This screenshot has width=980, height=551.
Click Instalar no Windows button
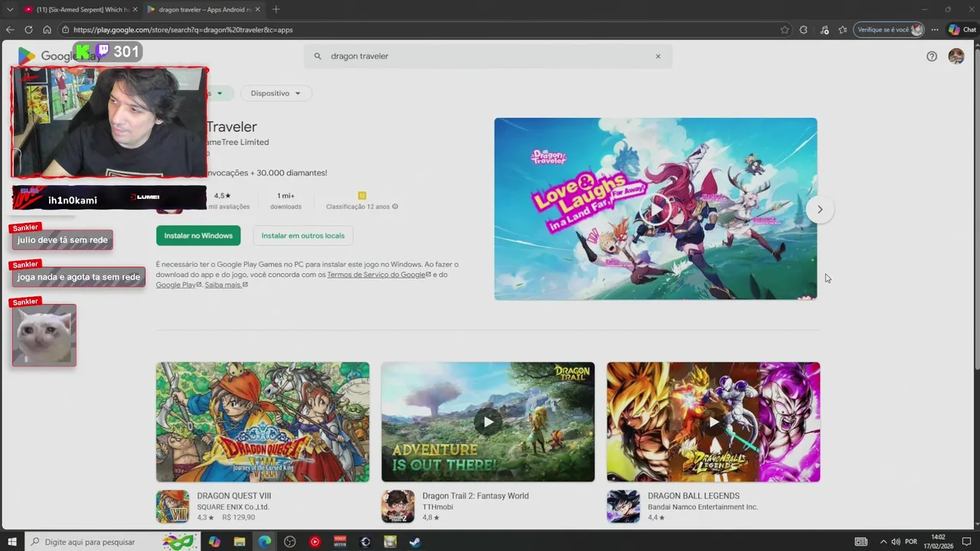click(198, 236)
